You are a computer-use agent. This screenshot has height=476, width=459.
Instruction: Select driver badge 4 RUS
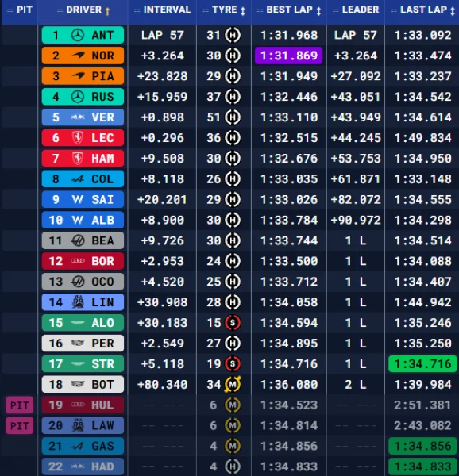pos(83,97)
